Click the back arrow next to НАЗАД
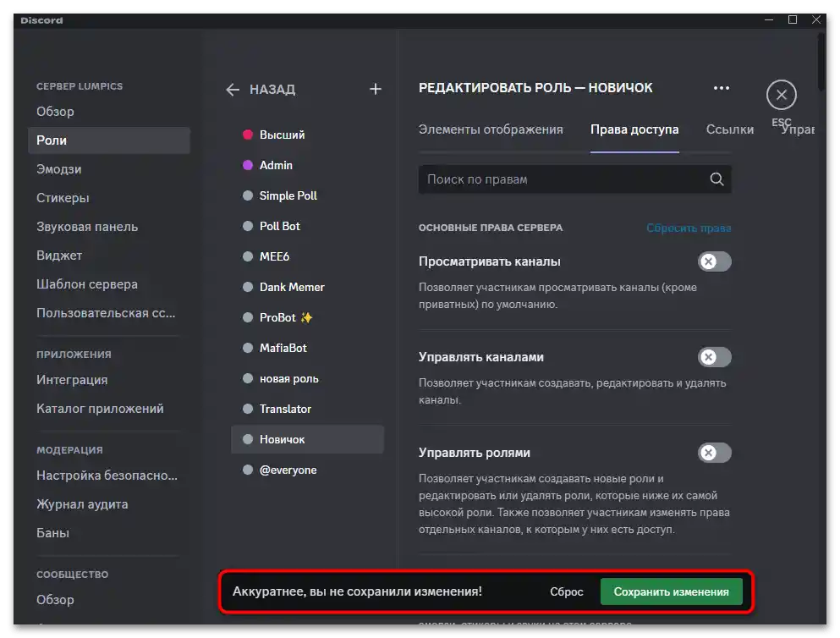The image size is (840, 638). [233, 90]
